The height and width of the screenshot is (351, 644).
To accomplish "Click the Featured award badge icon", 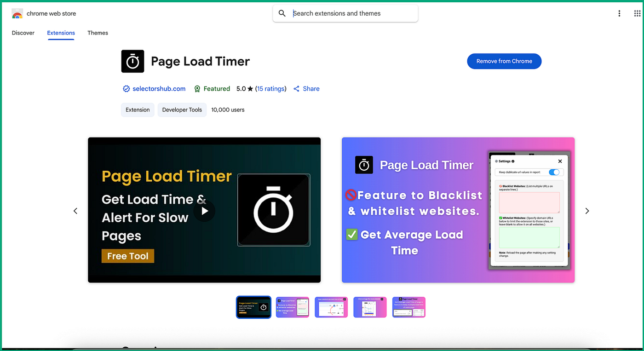I will tap(197, 89).
